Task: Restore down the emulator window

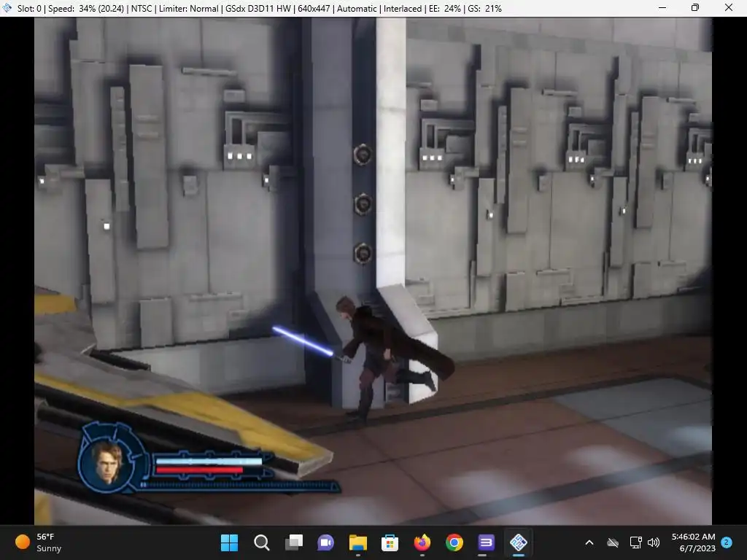Action: coord(695,7)
